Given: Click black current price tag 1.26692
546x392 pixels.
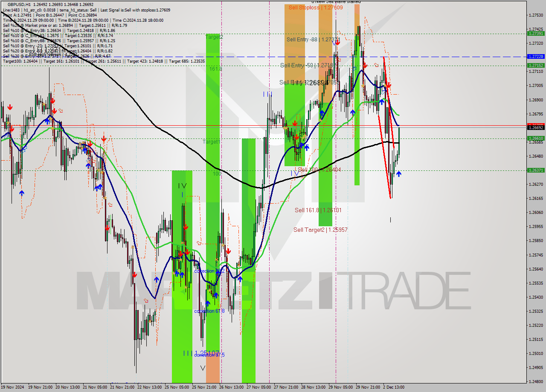Looking at the screenshot, I should [x=535, y=127].
